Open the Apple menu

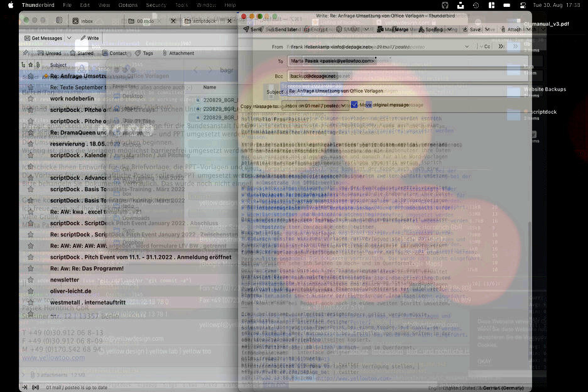tap(11, 5)
